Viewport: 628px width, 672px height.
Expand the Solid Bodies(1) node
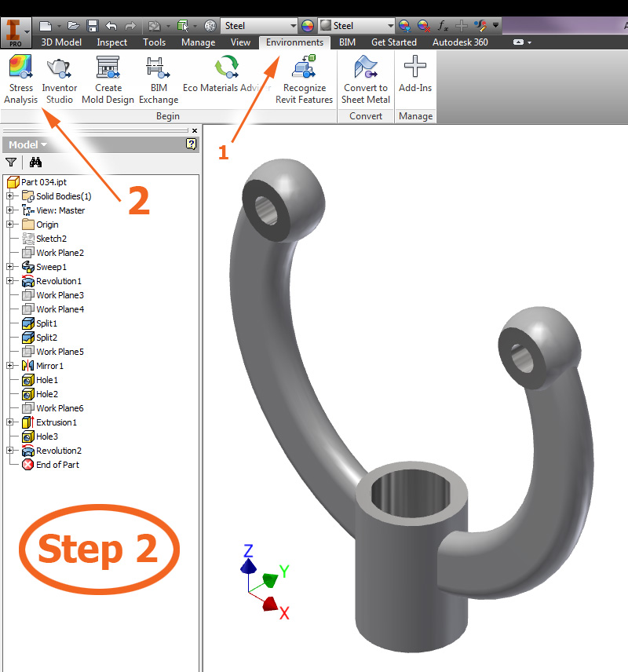(10, 195)
